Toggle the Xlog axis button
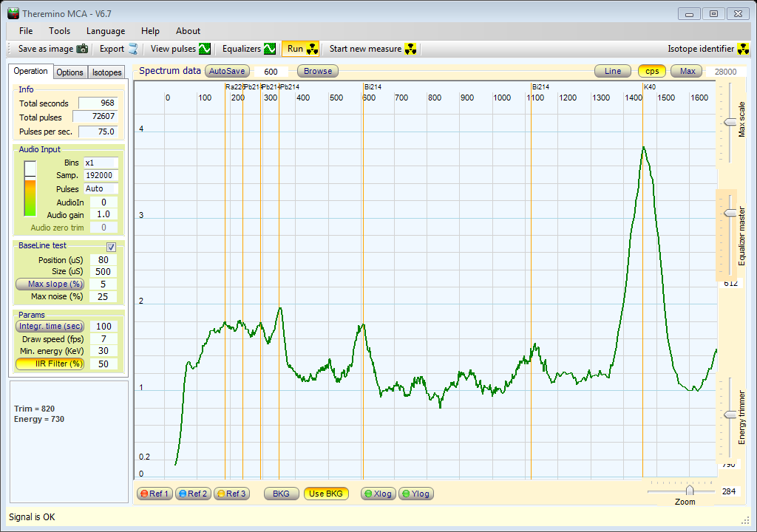The image size is (757, 532). [x=377, y=494]
